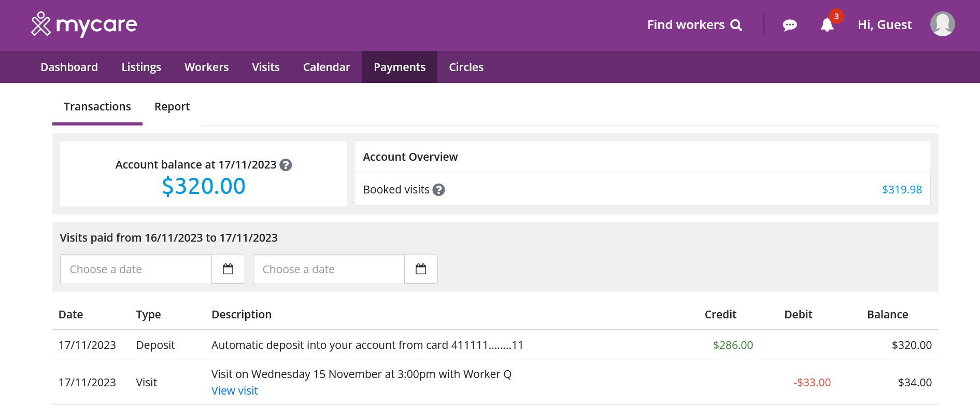The height and width of the screenshot is (406, 980).
Task: Open Find workers search
Action: (694, 25)
